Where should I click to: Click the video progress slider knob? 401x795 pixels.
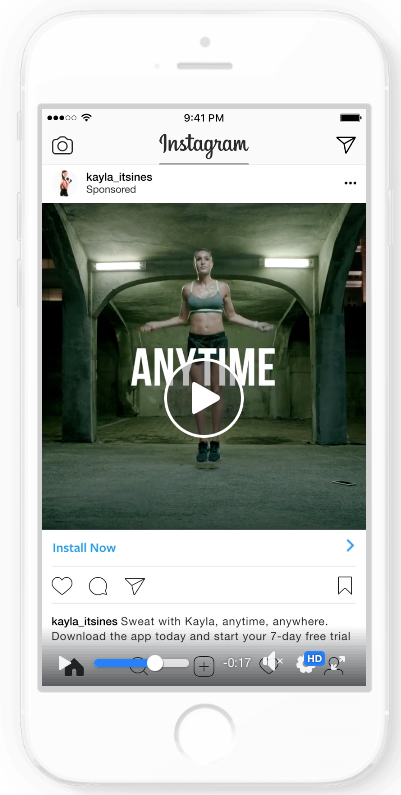click(x=155, y=663)
